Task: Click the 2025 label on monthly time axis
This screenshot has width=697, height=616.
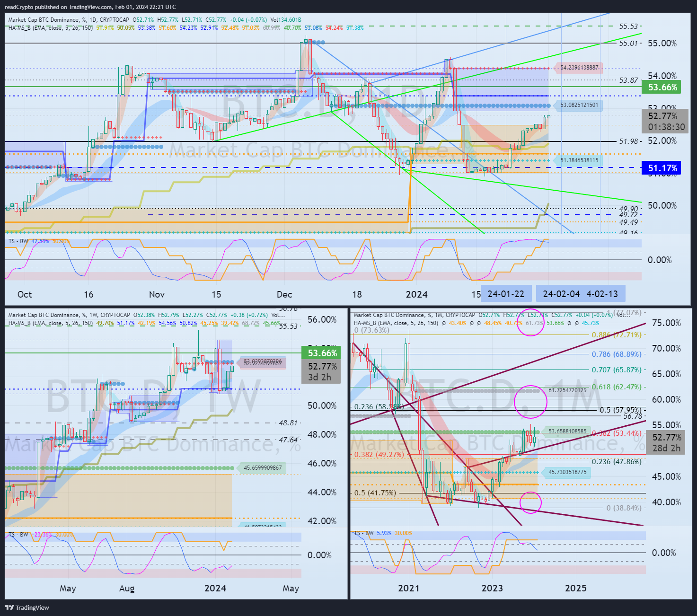Action: click(x=575, y=588)
